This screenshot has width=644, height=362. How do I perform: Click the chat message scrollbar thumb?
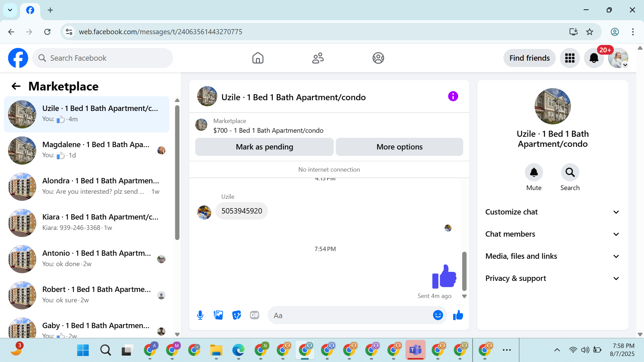(x=464, y=271)
